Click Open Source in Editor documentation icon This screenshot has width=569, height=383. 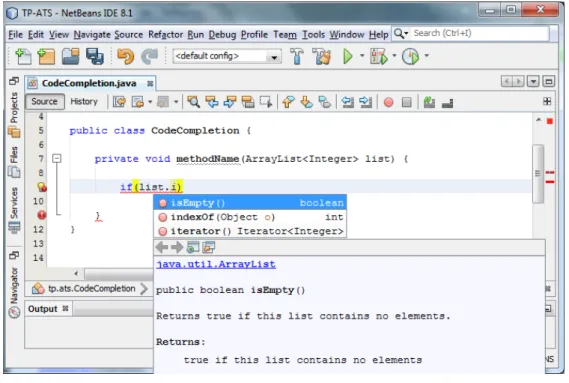coord(209,247)
